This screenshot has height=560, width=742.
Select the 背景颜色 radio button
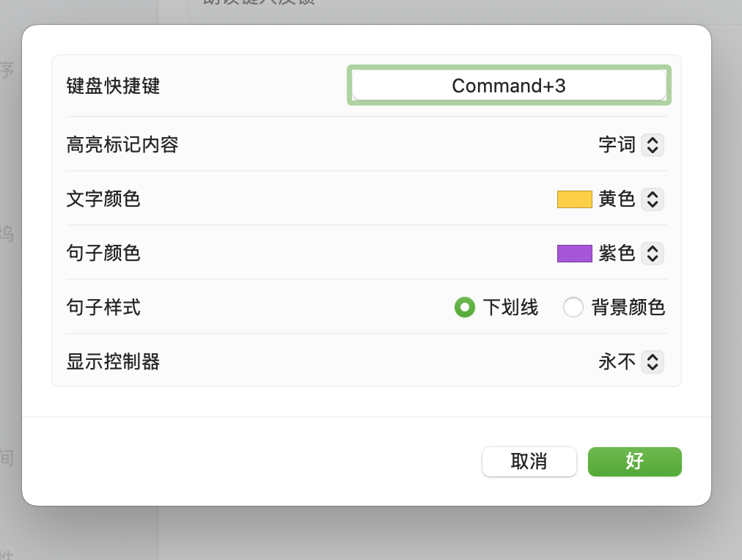573,308
